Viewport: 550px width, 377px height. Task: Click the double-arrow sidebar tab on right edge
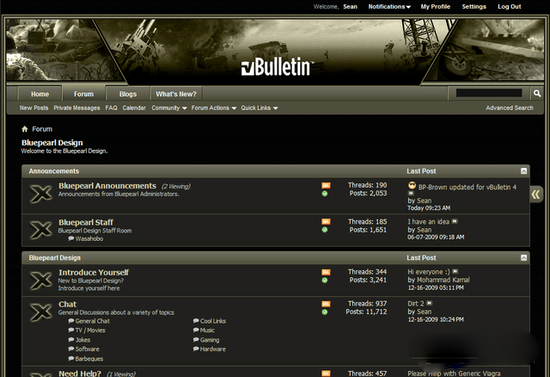pyautogui.click(x=536, y=194)
